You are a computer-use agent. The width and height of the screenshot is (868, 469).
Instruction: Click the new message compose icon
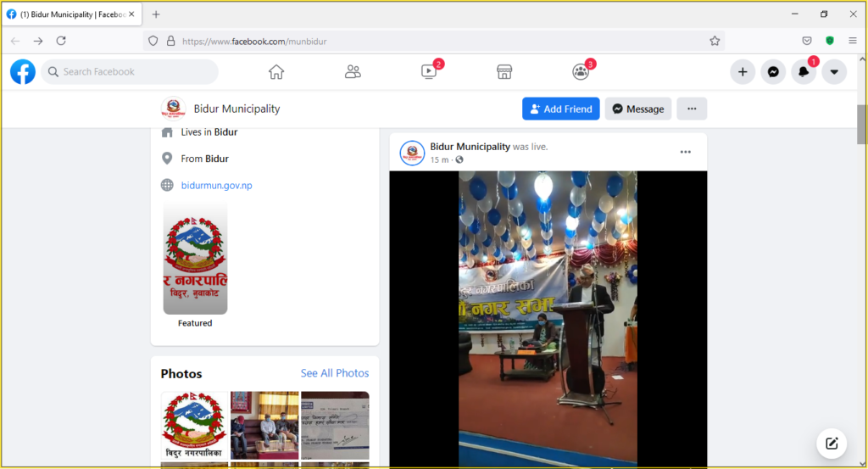[x=832, y=443]
